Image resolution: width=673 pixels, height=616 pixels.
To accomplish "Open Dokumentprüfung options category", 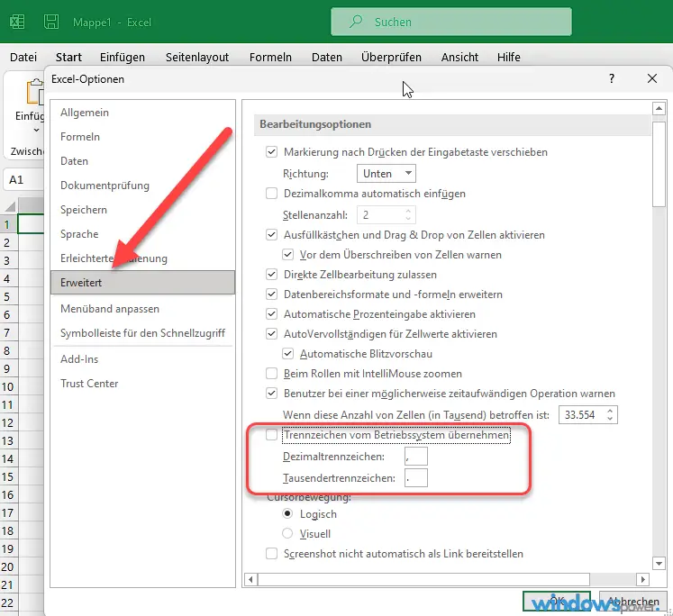I will click(x=143, y=186).
